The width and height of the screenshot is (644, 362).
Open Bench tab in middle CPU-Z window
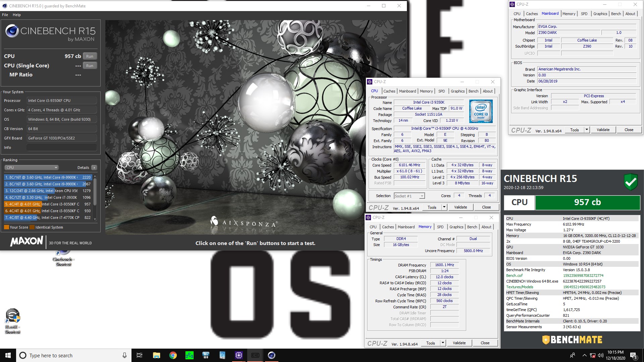pyautogui.click(x=473, y=91)
